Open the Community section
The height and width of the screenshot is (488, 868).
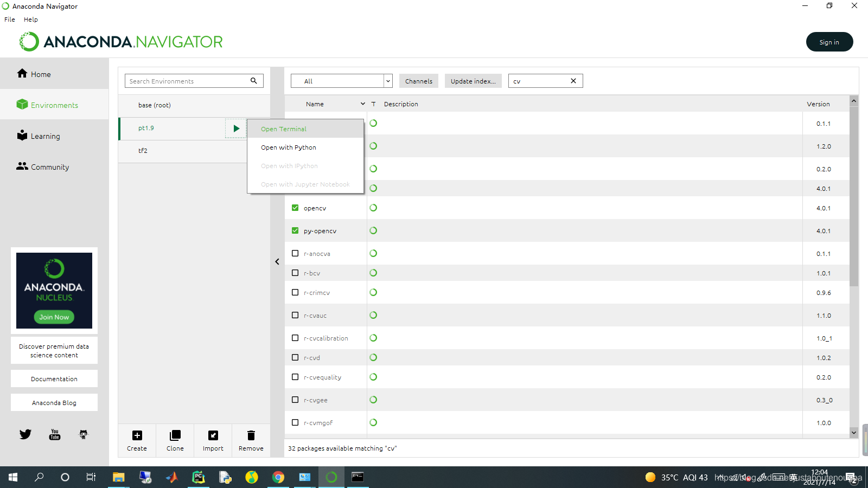click(x=43, y=166)
